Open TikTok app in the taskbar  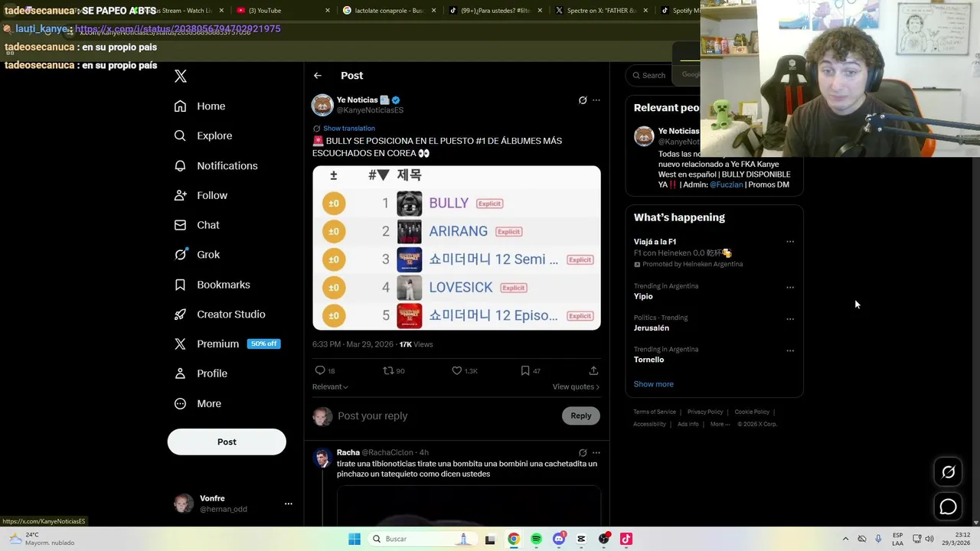(626, 539)
